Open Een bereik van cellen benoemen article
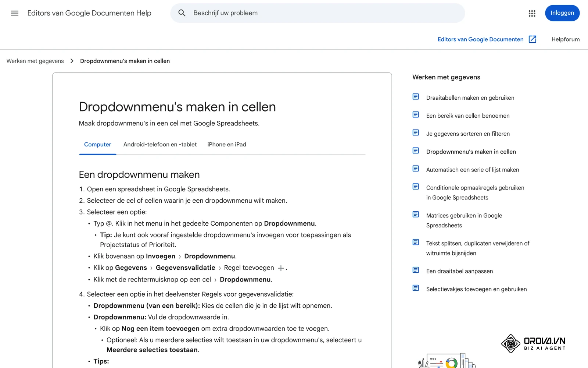Viewport: 588px width, 368px height. pyautogui.click(x=468, y=116)
